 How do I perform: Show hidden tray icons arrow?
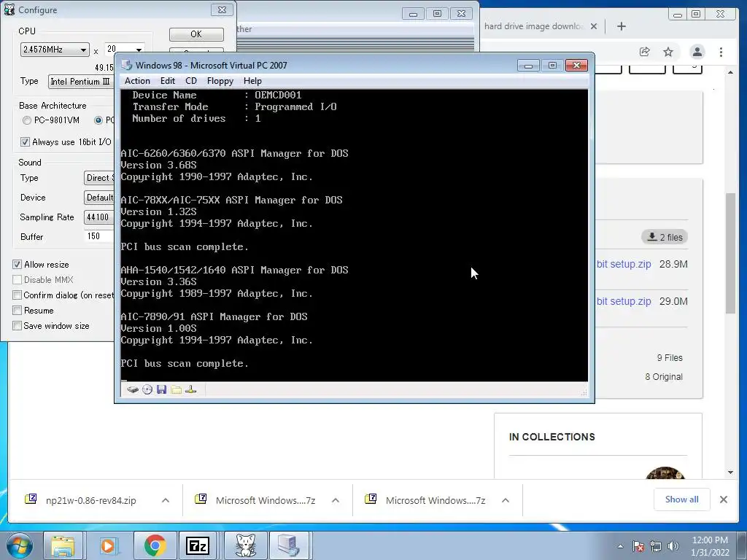click(x=620, y=546)
